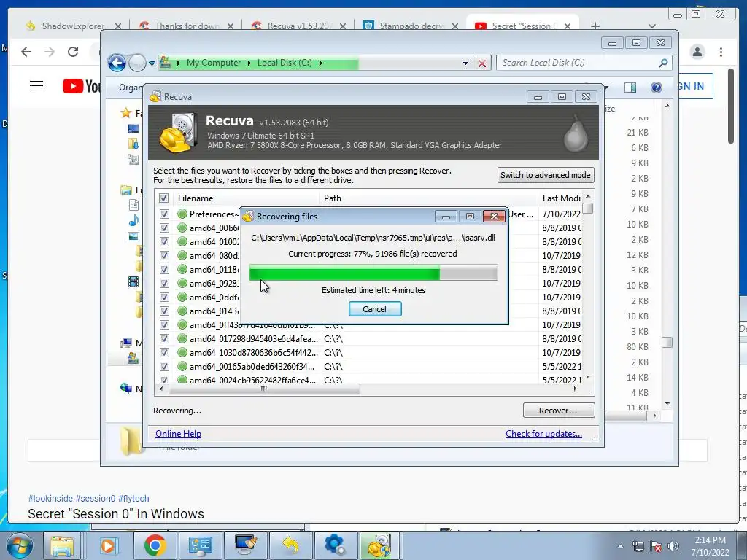Screen dimensions: 747x560
Task: Click Local Disk (C:) in Explorer address bar
Action: (285, 63)
